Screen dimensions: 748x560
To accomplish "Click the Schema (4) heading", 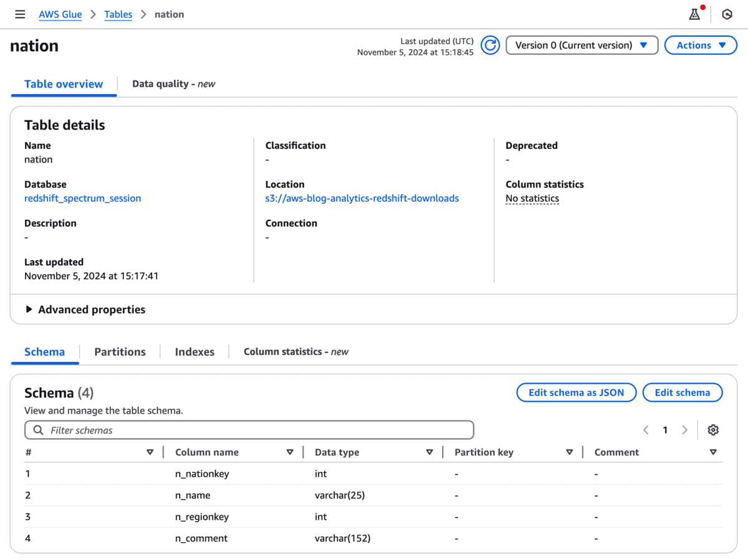I will point(59,393).
